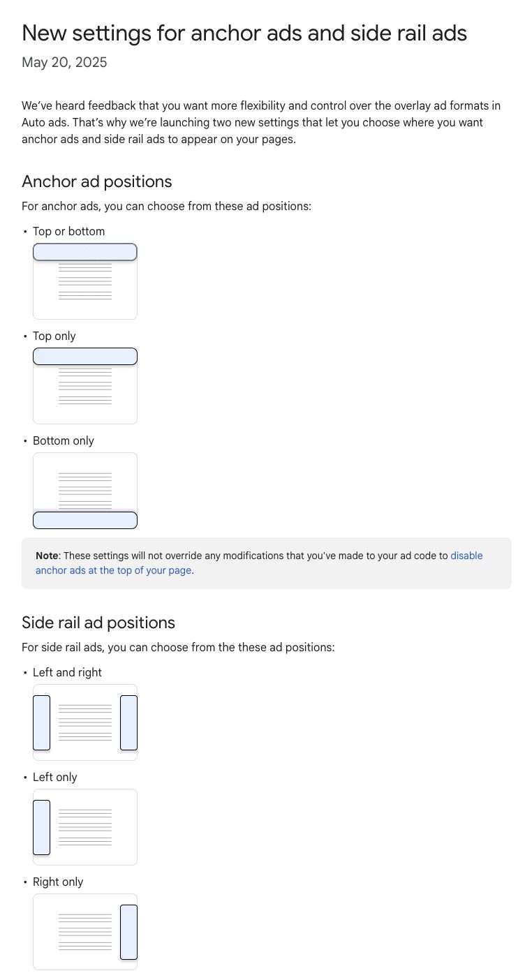Click the bold Note word
The image size is (532, 980).
tap(47, 556)
